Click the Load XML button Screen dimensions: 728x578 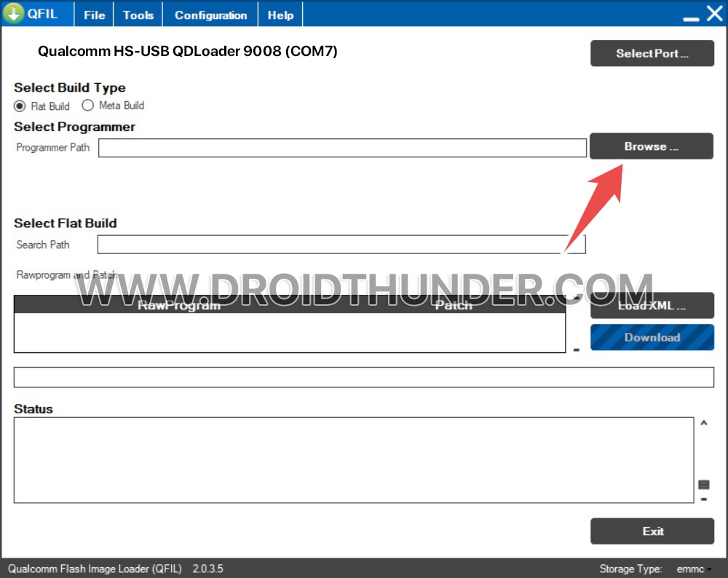(652, 305)
